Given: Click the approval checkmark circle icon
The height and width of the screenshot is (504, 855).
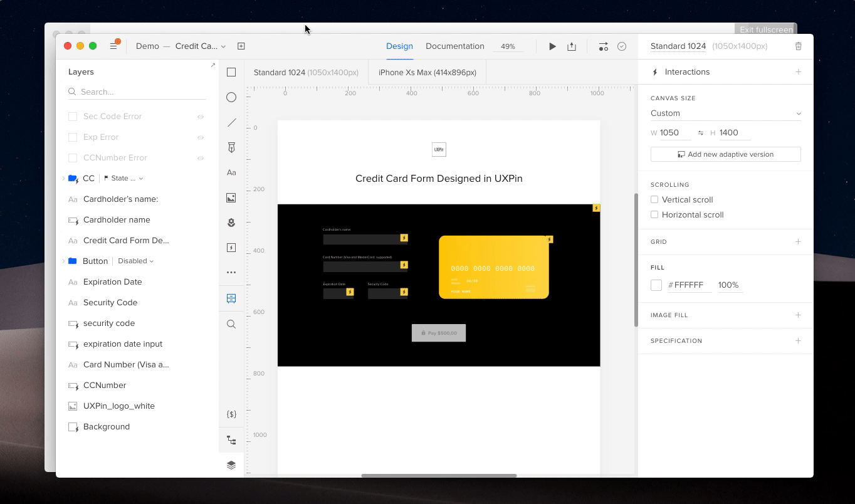Looking at the screenshot, I should click(622, 46).
